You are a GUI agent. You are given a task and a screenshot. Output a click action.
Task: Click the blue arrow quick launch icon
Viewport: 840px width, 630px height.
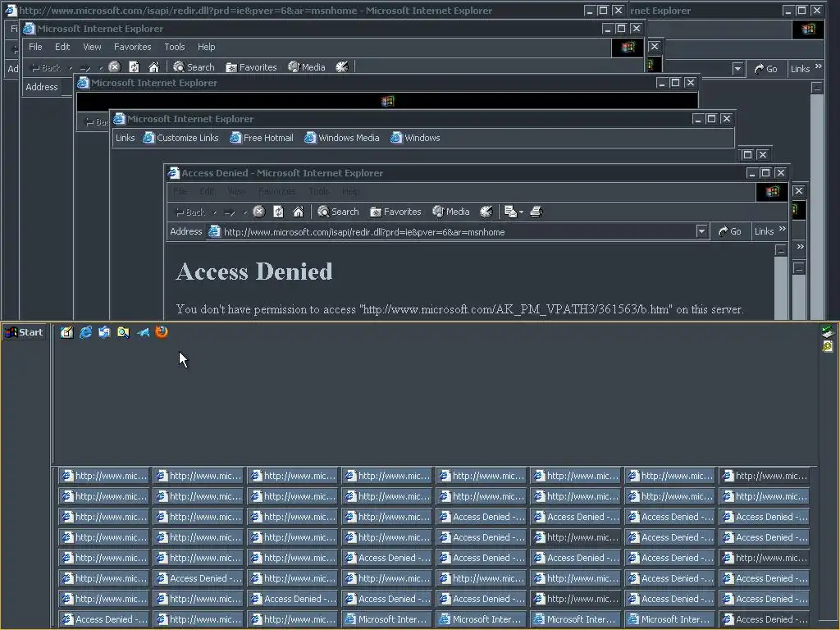click(143, 333)
